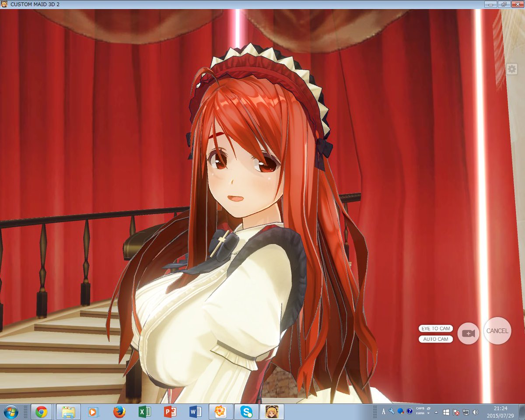Screen dimensions: 525x420
Task: Click the Show Desktop strip beside the clock
Action: 522,412
